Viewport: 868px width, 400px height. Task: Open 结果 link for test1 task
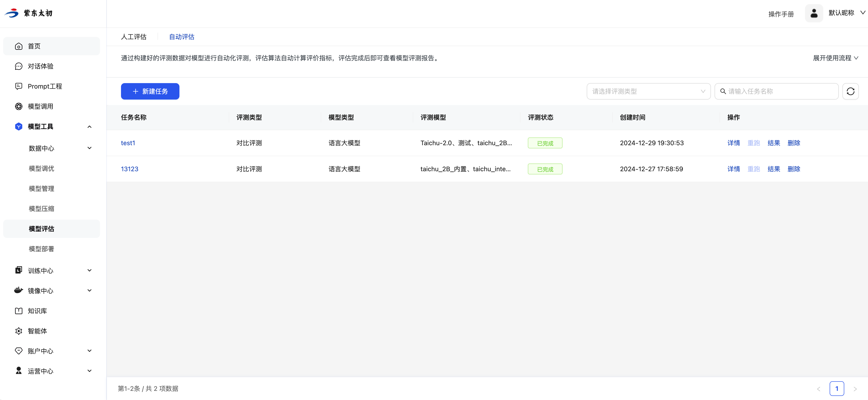(x=774, y=143)
